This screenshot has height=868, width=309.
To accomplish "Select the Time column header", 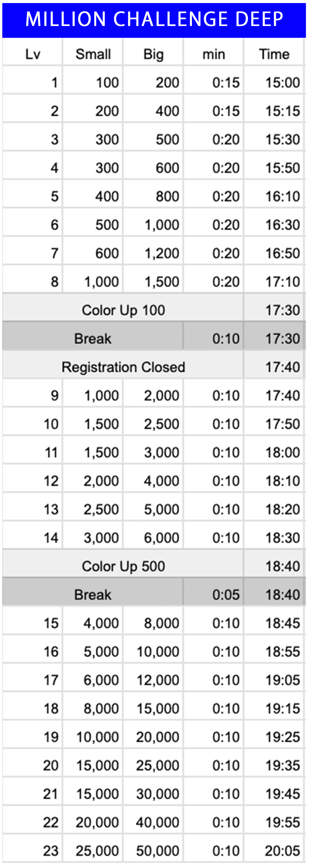I will coord(274,54).
